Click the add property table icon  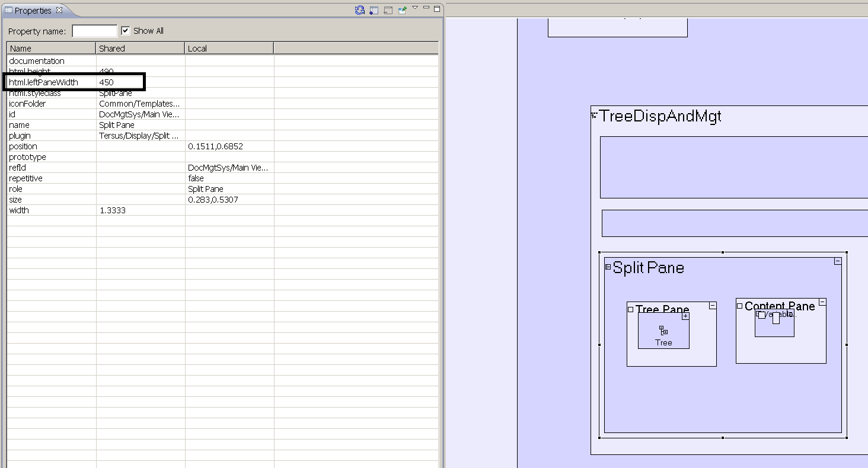click(x=374, y=10)
